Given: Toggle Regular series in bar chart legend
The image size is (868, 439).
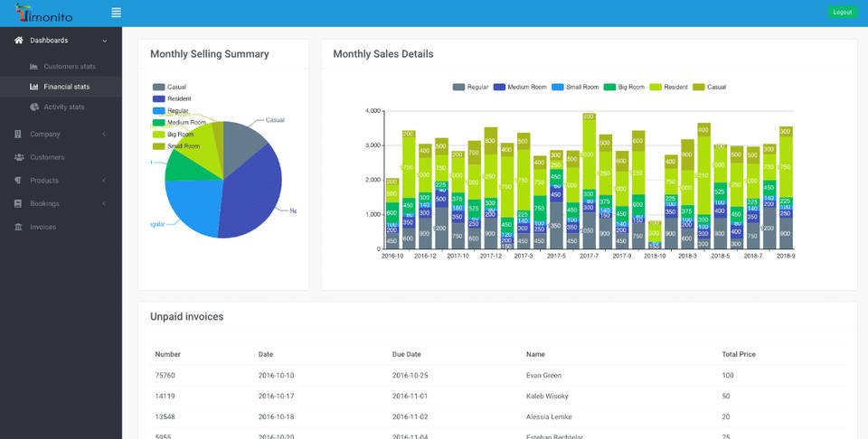Looking at the screenshot, I should (470, 88).
